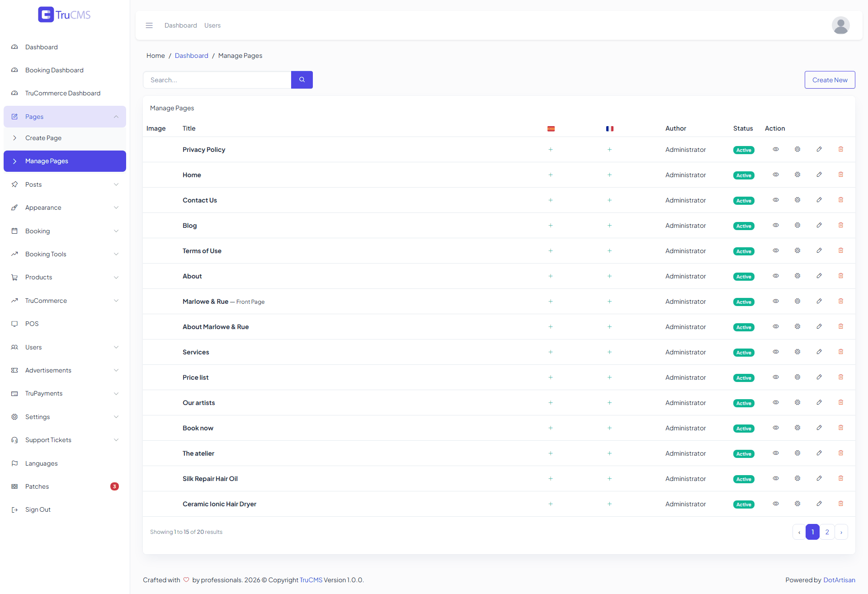Open gear icon for Price list row
The width and height of the screenshot is (868, 594).
797,377
